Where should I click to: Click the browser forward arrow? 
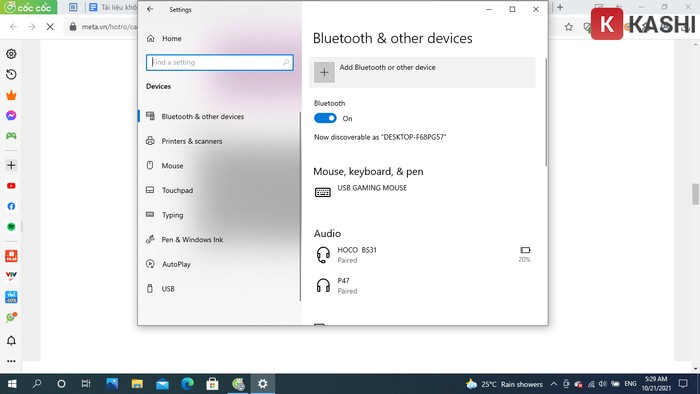31,27
